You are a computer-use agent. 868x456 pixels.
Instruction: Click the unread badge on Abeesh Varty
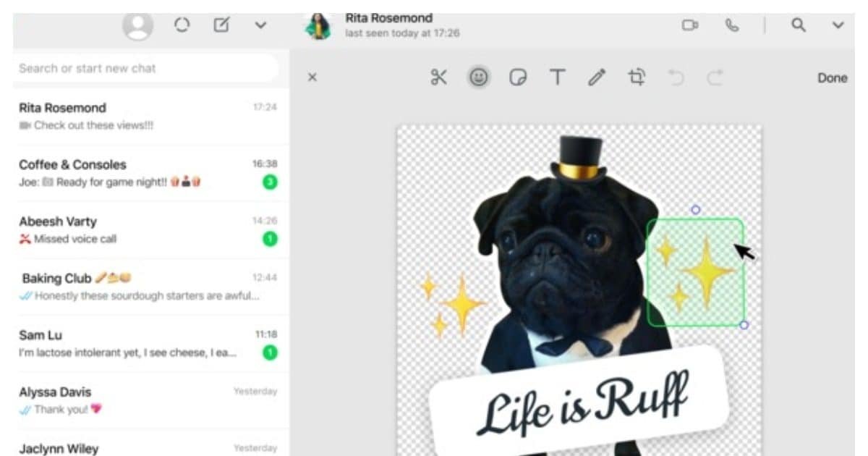(x=270, y=238)
